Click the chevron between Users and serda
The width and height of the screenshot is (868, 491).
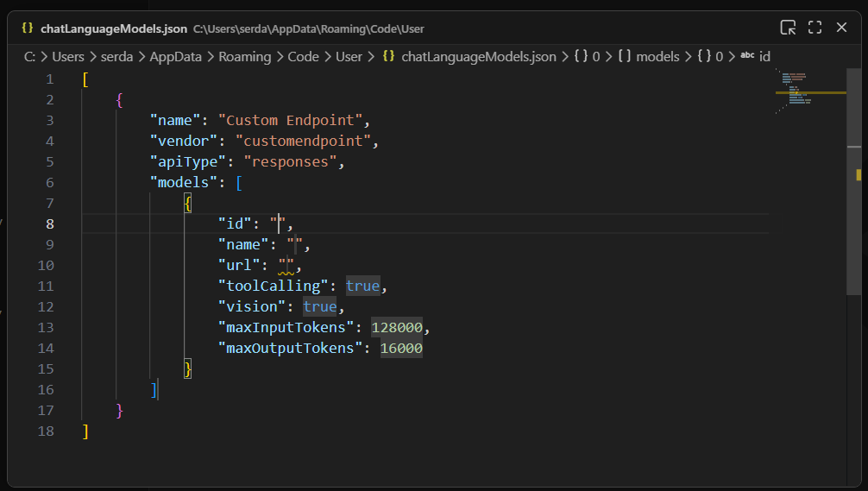(92, 56)
